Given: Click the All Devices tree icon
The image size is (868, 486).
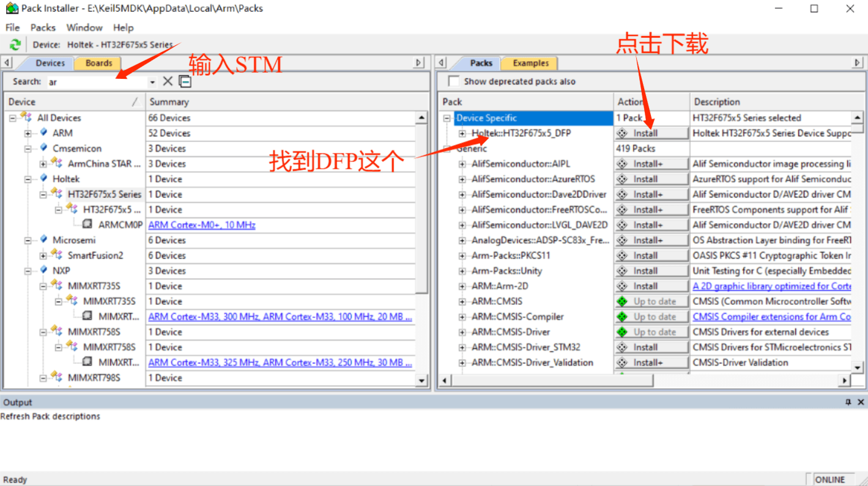Looking at the screenshot, I should tap(26, 118).
